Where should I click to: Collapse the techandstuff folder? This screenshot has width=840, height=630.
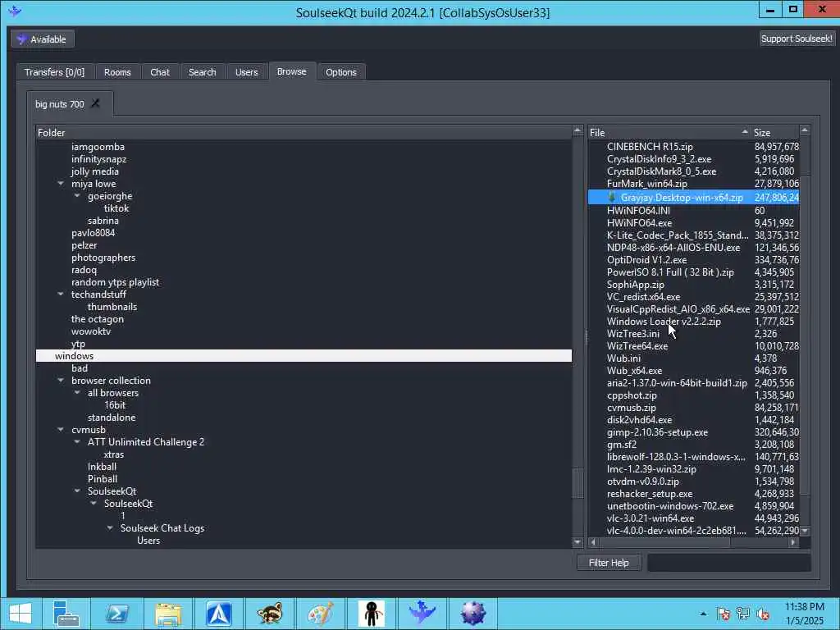(61, 294)
